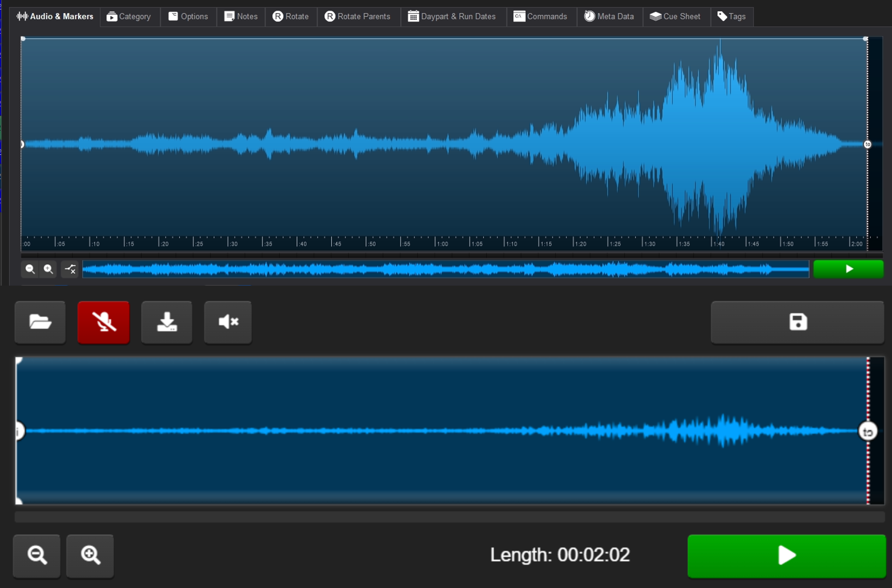Zoom in using small magnifier icon
Screen dimensions: 892x588
click(48, 269)
